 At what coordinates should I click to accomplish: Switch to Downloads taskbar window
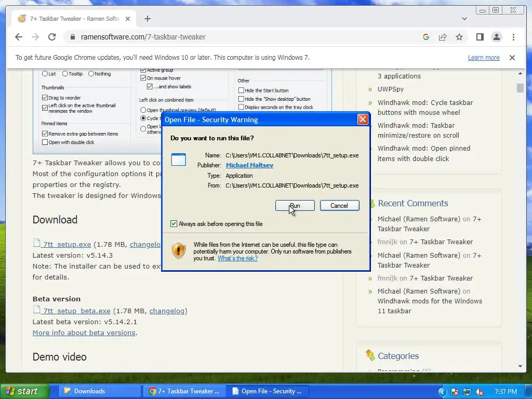(100, 391)
